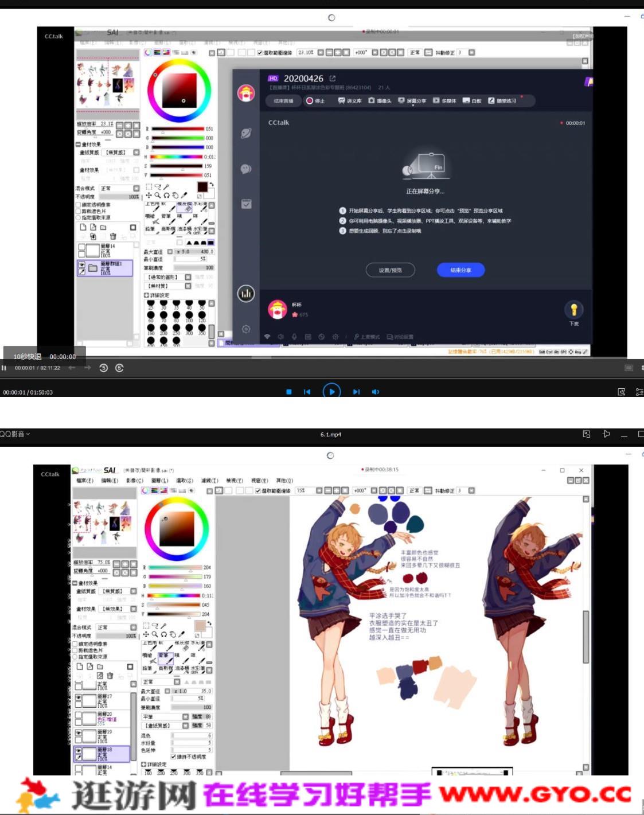Click the 摄像头 camera icon in CCtalk

[380, 101]
